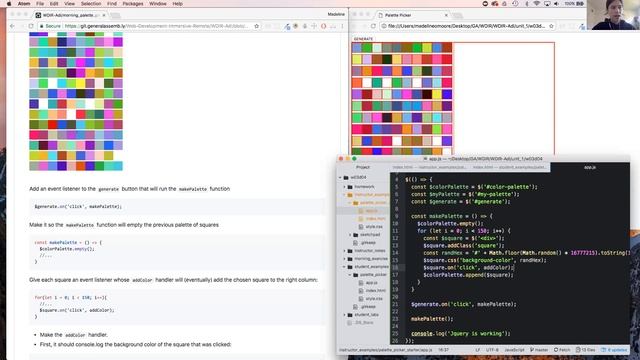Click the updates indicator in status bar
This screenshot has width=640, height=360.
[614, 350]
